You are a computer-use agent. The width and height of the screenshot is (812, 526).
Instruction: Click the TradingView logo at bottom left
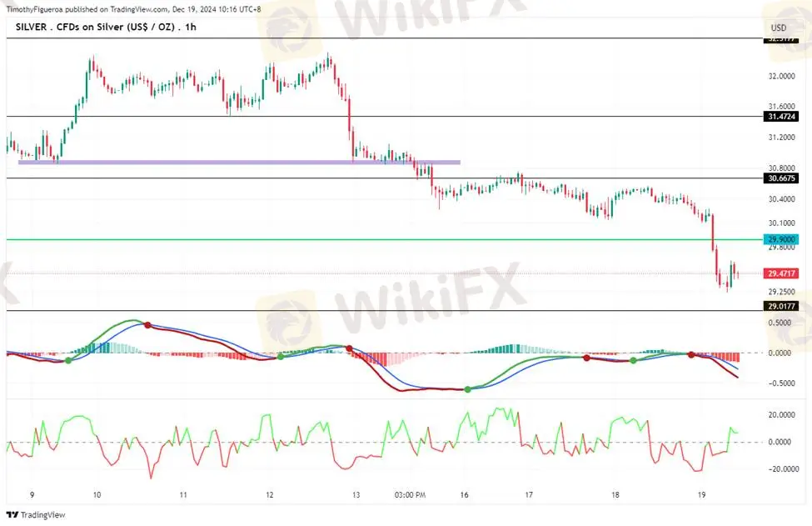[36, 514]
